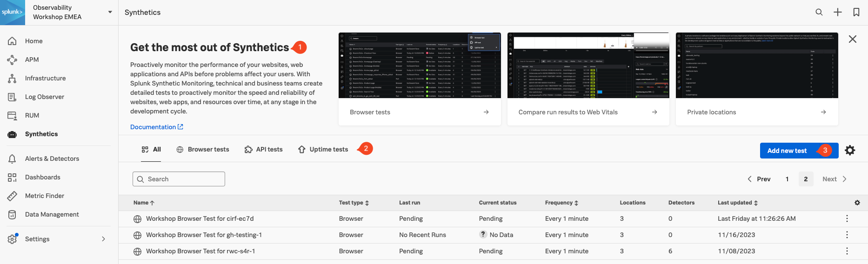Select the Uptime tests tab

(323, 149)
